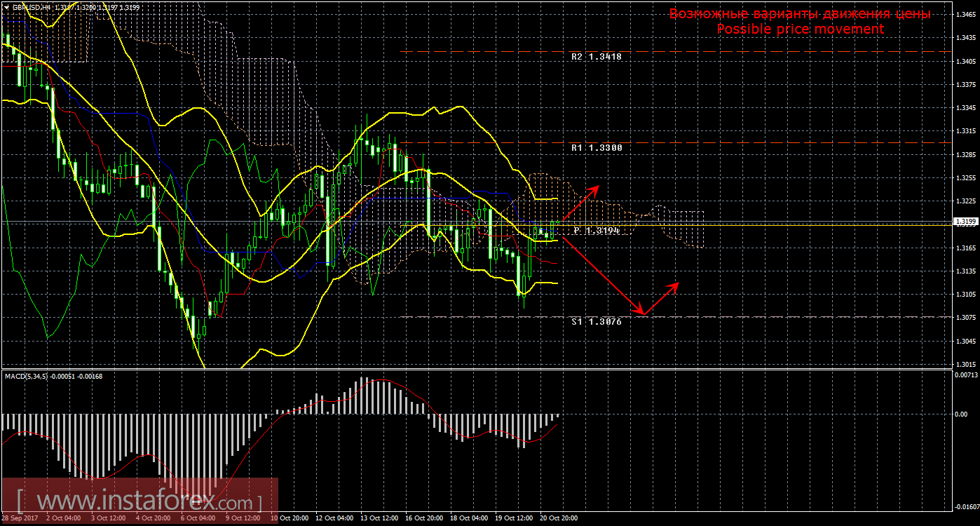
Task: Click the Russian caption 'Возможные варианты движения цены'
Action: pyautogui.click(x=800, y=13)
